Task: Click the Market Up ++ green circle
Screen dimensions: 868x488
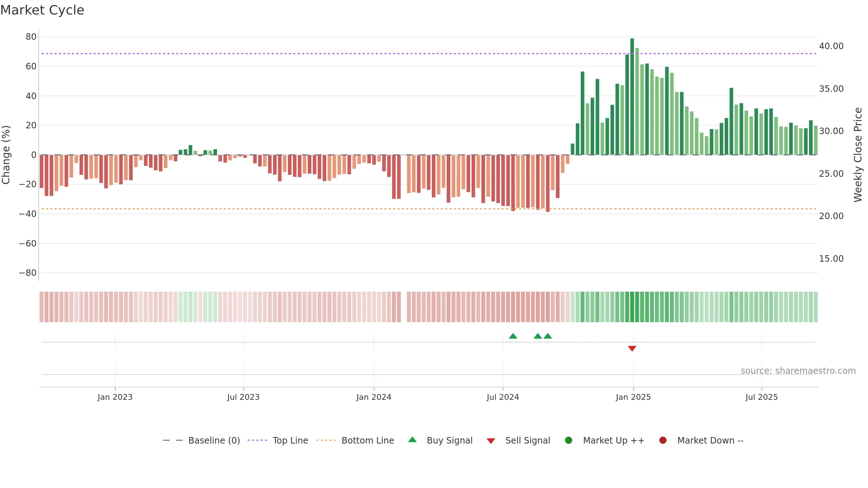Action: coord(569,440)
